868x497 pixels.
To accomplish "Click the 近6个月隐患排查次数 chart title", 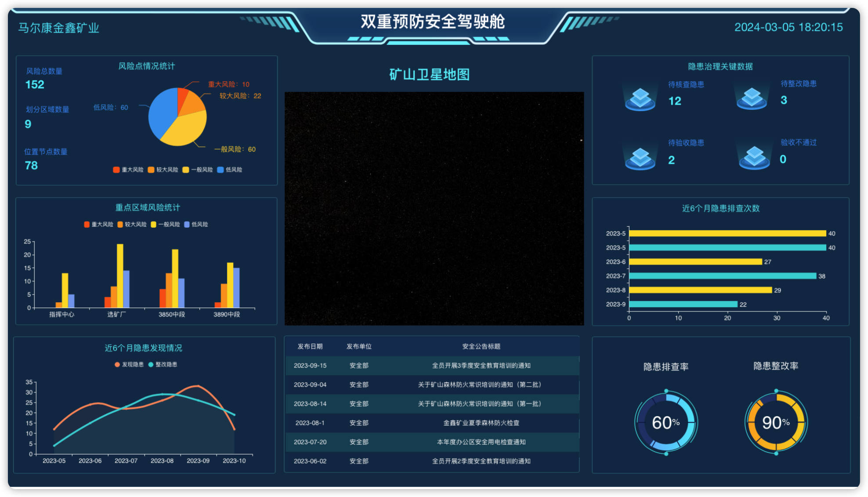I will tap(721, 208).
